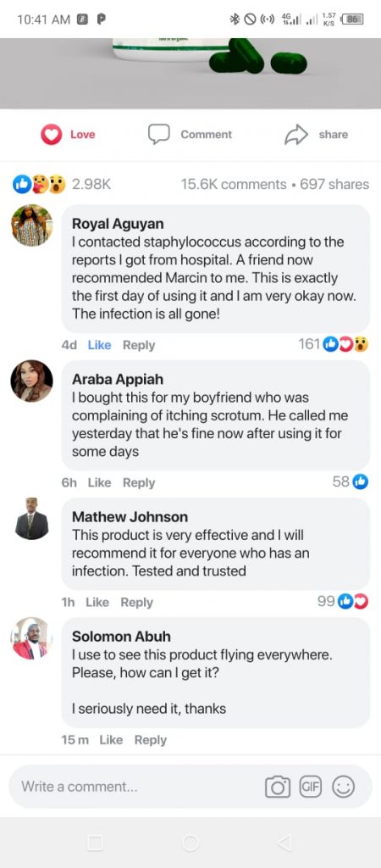Open the 15.6K comments link

[234, 184]
